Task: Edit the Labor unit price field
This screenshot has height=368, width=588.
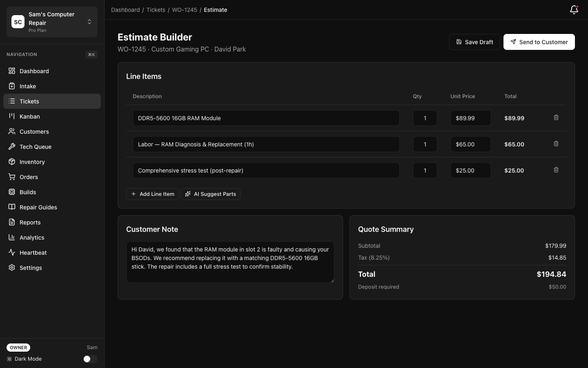Action: tap(470, 144)
